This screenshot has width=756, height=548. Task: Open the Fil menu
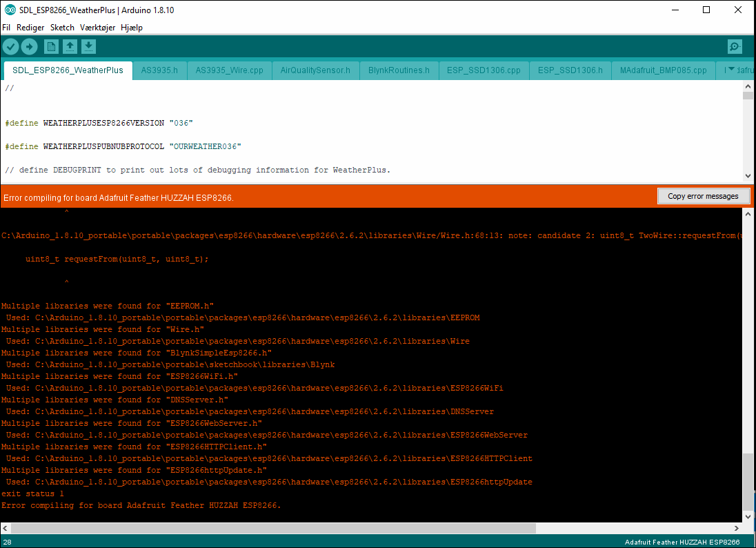(6, 28)
